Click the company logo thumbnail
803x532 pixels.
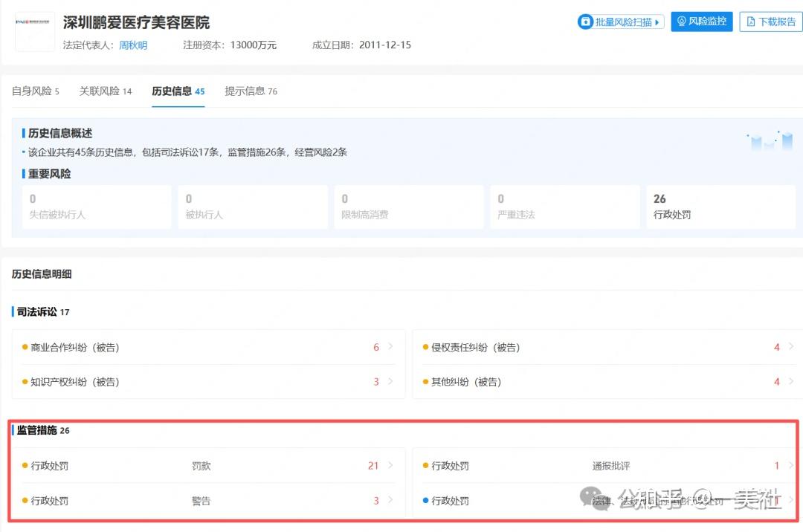[x=35, y=32]
